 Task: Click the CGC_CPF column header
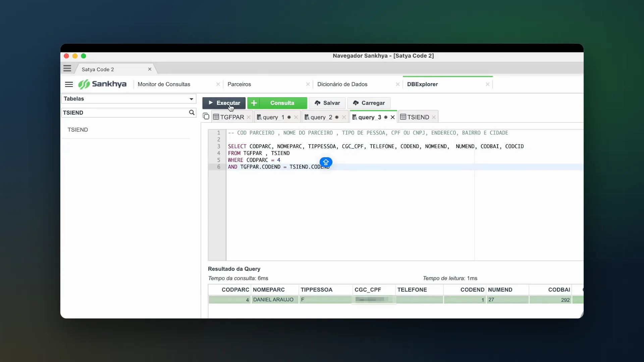click(x=374, y=290)
